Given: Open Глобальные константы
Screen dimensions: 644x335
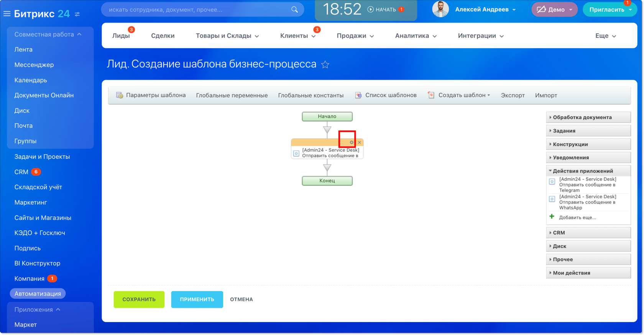Looking at the screenshot, I should point(311,95).
